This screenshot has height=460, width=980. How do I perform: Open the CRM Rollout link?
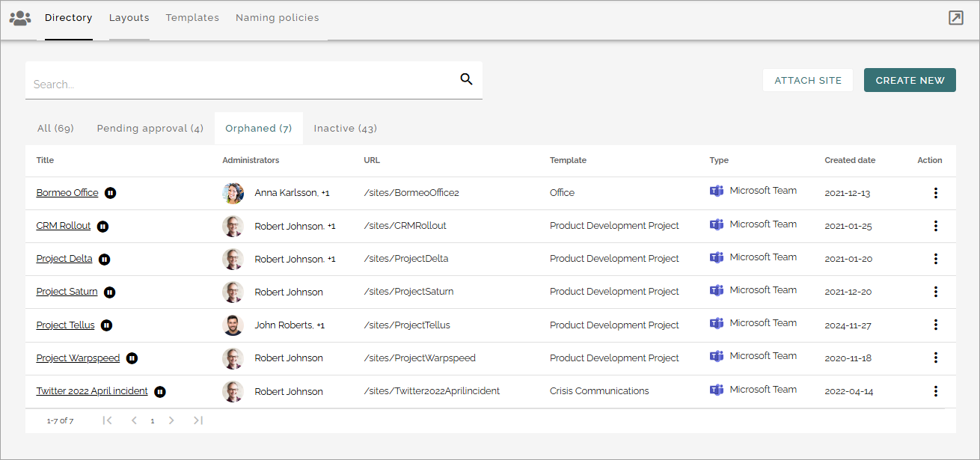click(64, 226)
